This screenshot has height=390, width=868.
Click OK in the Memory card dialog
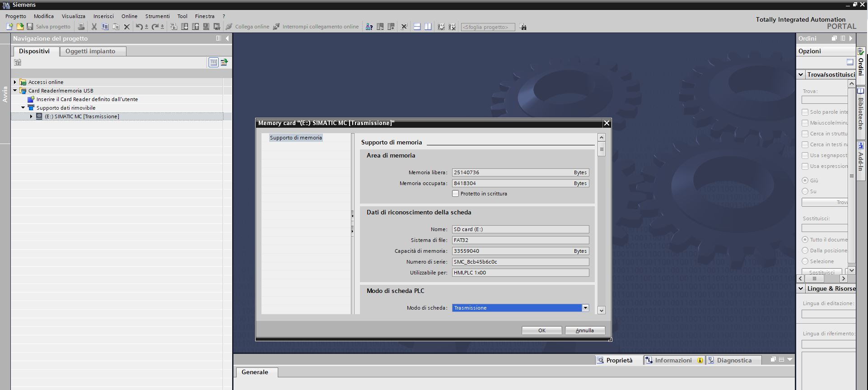(x=542, y=330)
